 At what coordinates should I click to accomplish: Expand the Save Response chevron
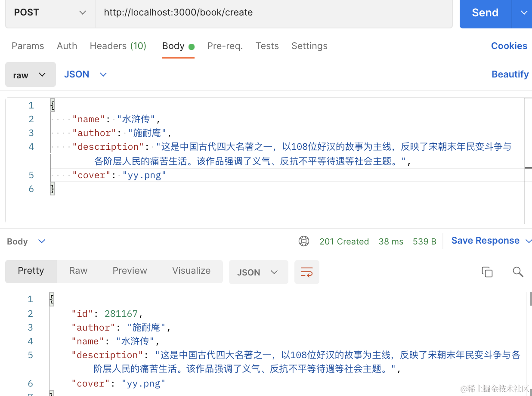click(x=529, y=241)
